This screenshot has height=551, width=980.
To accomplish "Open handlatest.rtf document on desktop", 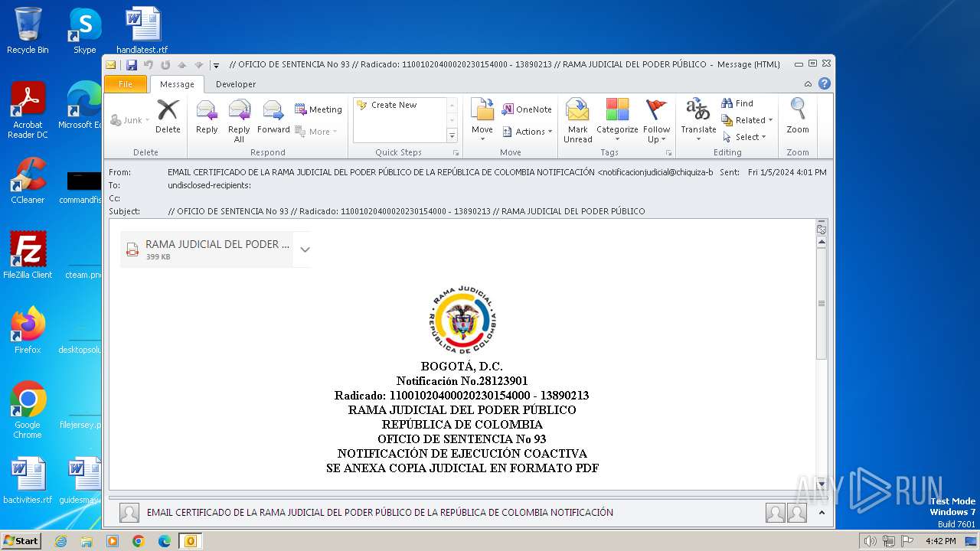I will (142, 31).
